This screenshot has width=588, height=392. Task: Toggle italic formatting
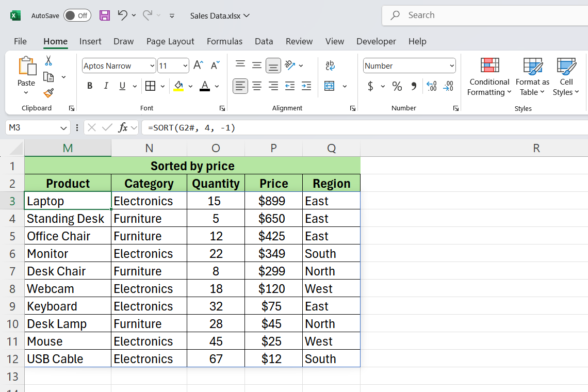click(x=106, y=86)
